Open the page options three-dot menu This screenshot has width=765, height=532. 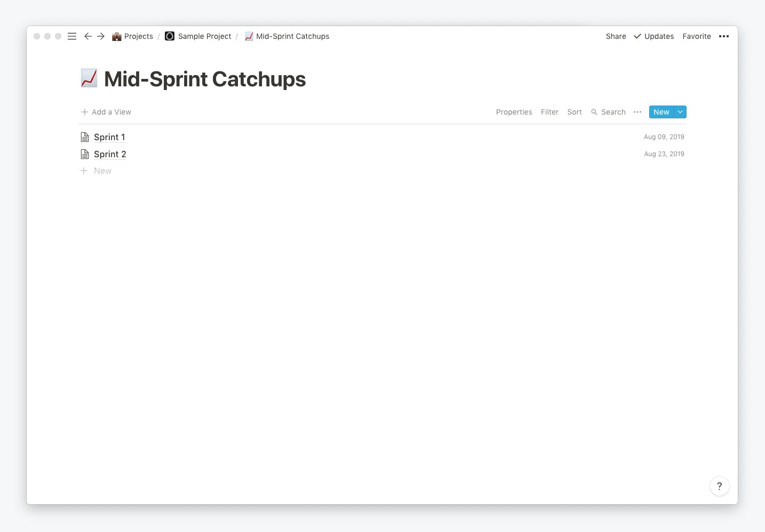coord(724,36)
